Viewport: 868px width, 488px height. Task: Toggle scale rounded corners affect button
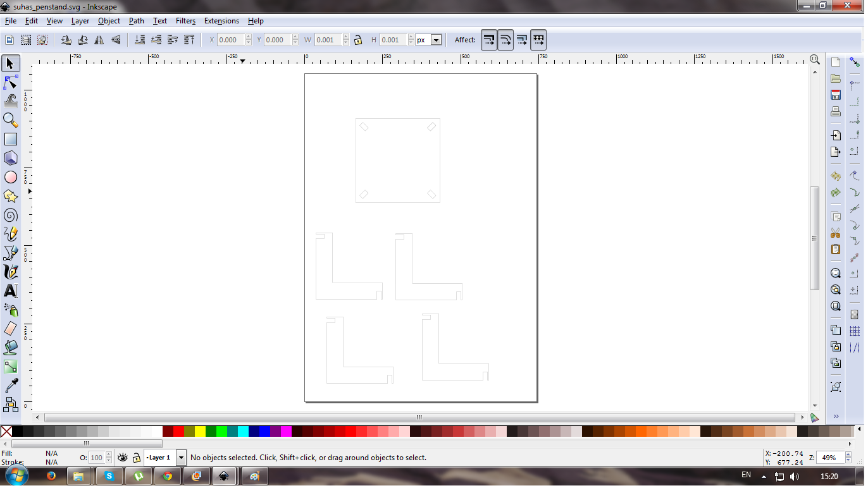point(505,40)
